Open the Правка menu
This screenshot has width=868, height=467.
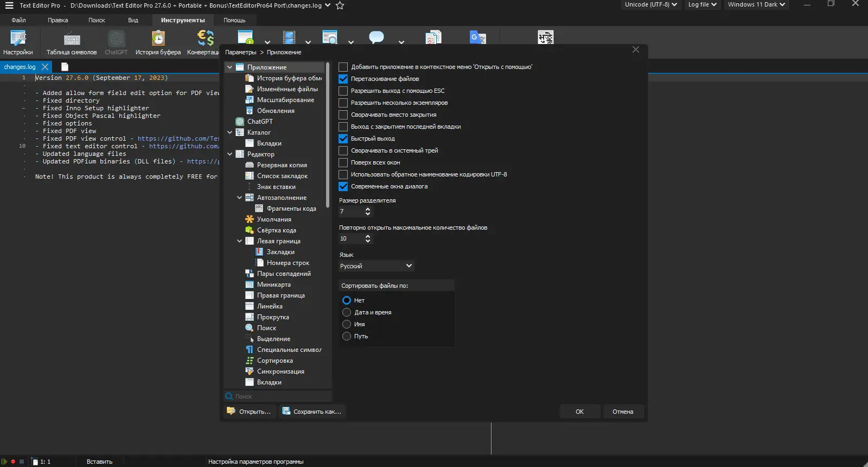click(58, 20)
